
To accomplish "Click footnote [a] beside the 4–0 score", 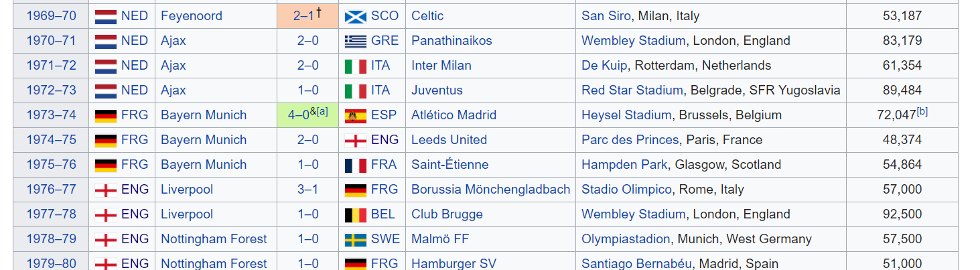I will (322, 111).
